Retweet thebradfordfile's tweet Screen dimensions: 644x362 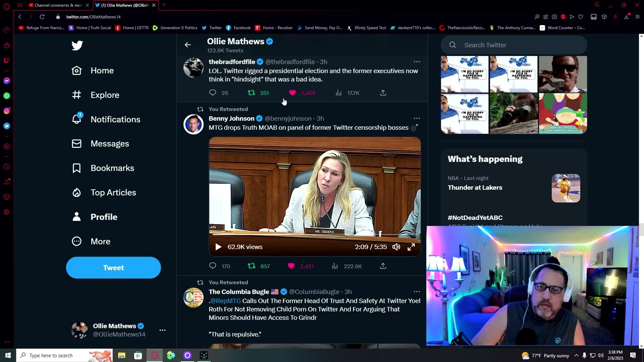pyautogui.click(x=251, y=93)
